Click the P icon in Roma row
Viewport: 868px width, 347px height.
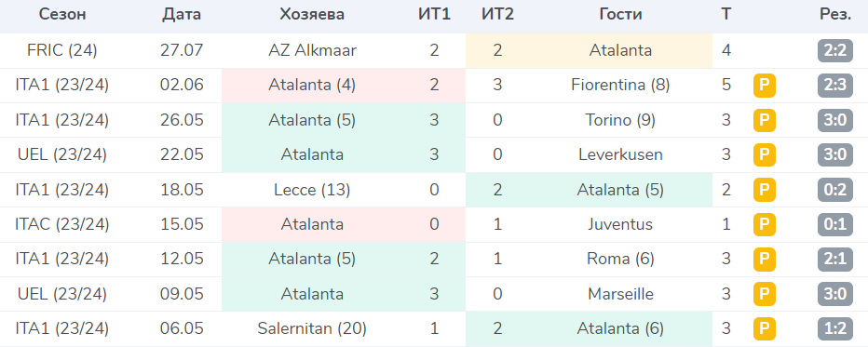click(764, 260)
